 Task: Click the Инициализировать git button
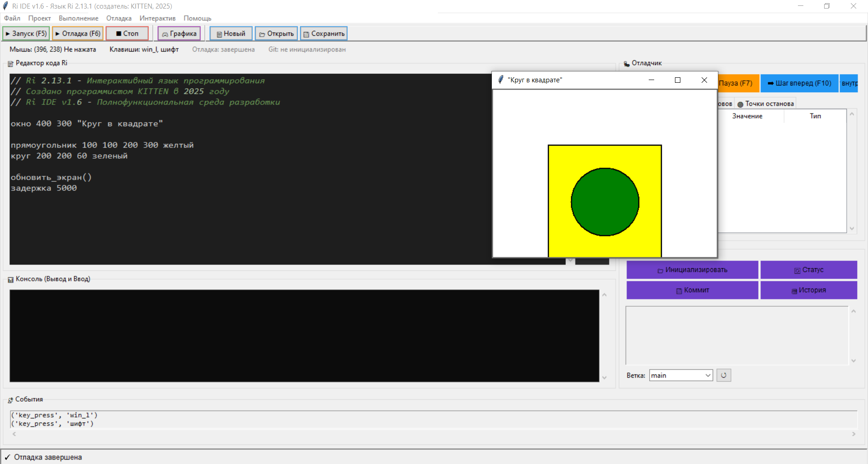click(x=692, y=270)
